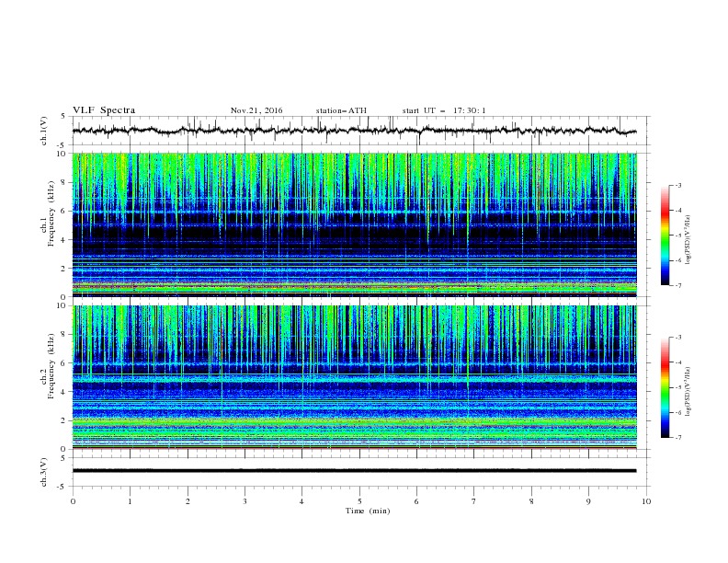The width and height of the screenshot is (728, 563).
Task: Click the ch.2 spectrogram panel
Action: [354, 377]
